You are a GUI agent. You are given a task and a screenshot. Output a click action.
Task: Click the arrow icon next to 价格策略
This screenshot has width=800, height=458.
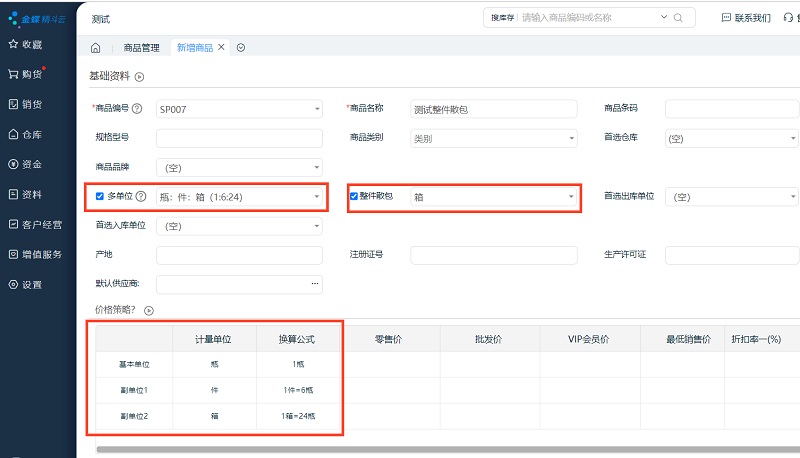tap(149, 311)
